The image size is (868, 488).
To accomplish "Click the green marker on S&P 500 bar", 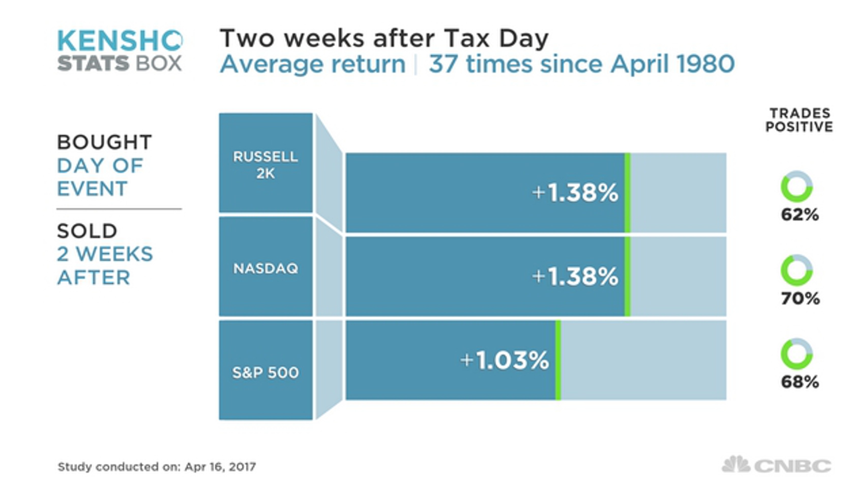I will [558, 360].
